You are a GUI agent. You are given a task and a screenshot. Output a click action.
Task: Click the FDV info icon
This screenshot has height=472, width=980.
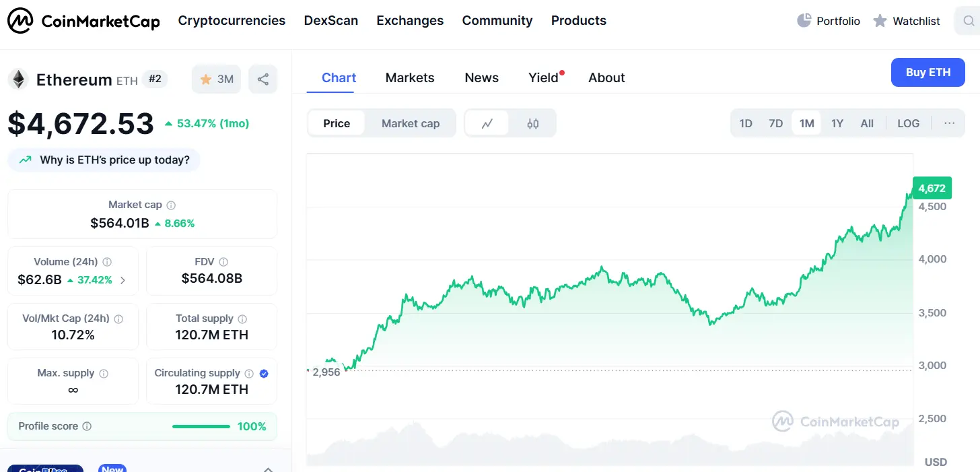(223, 262)
